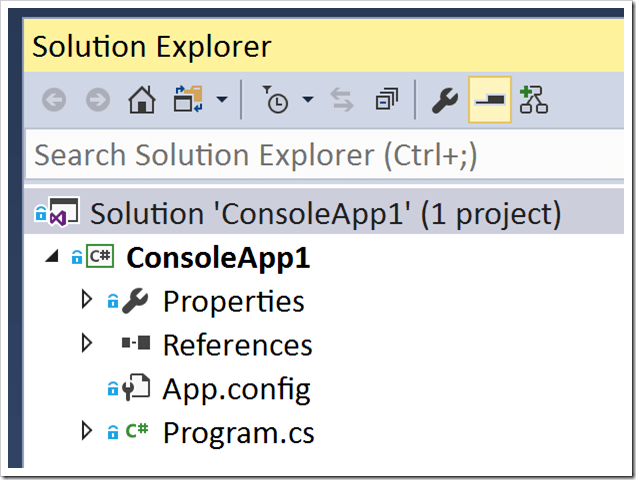The image size is (636, 480).
Task: Collapse All nodes in Solution Explorer
Action: (387, 99)
